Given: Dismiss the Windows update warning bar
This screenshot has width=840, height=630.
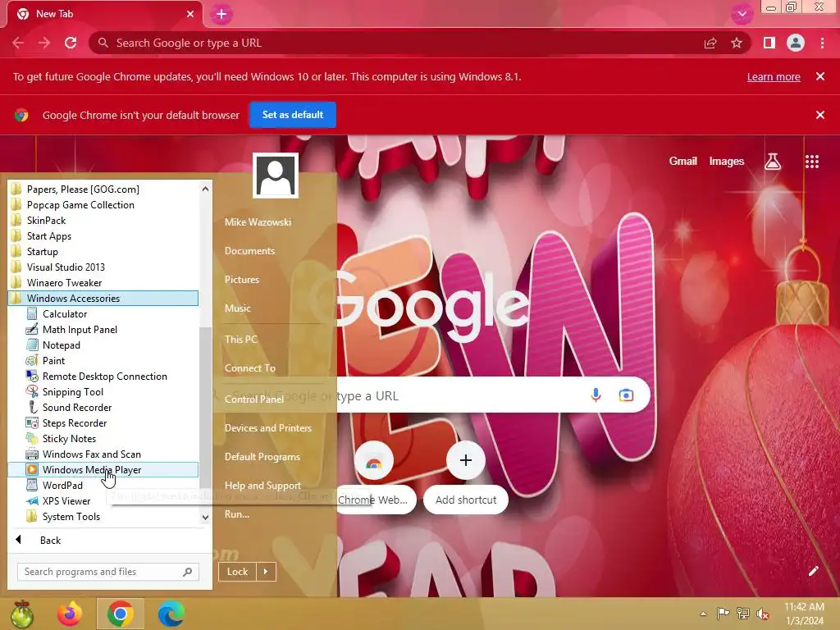Looking at the screenshot, I should (819, 76).
